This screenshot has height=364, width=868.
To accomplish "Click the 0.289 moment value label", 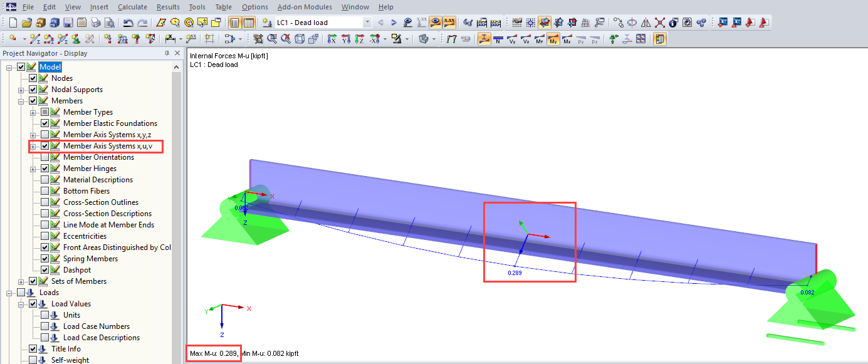I will (x=515, y=273).
